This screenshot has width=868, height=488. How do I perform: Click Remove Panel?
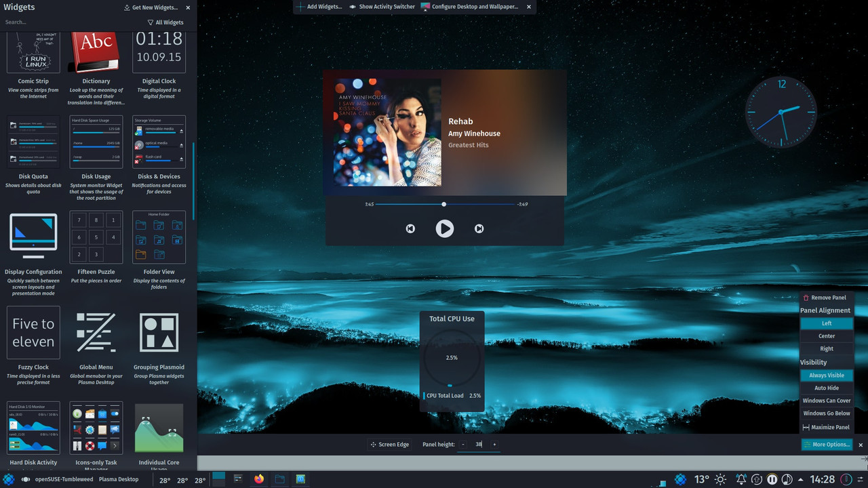click(x=825, y=298)
